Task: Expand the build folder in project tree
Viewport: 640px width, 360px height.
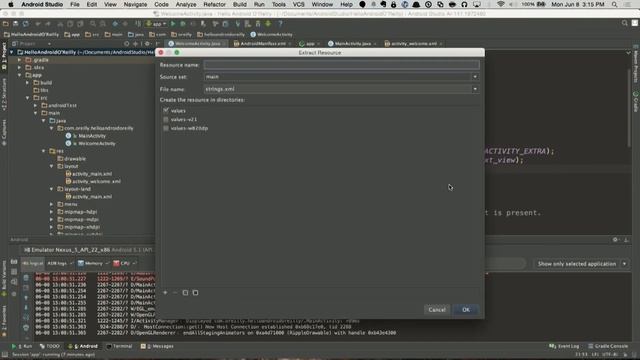Action: pos(27,83)
